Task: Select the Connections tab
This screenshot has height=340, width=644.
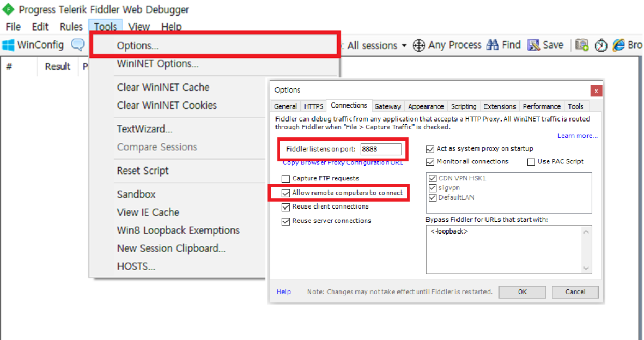Action: click(349, 106)
